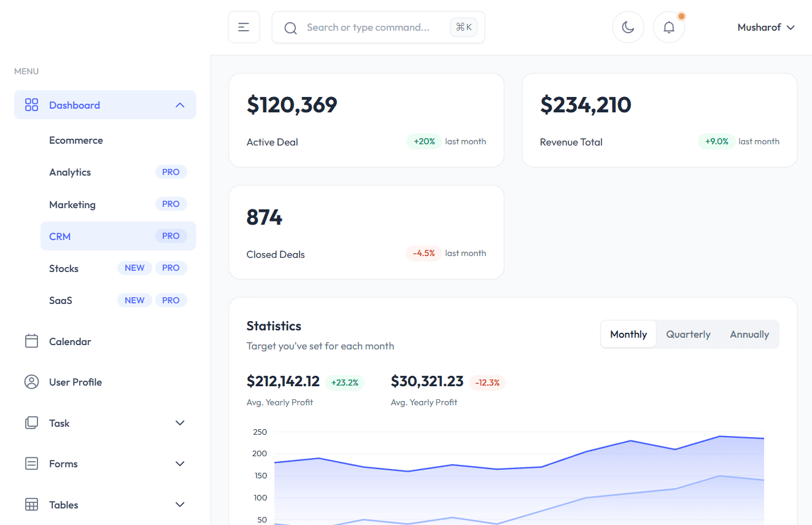Image resolution: width=812 pixels, height=525 pixels.
Task: Click the Dashboard grid icon in sidebar
Action: [31, 104]
